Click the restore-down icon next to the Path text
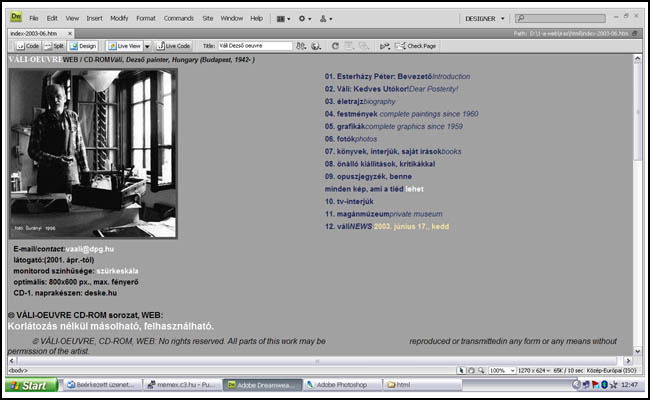 (635, 34)
